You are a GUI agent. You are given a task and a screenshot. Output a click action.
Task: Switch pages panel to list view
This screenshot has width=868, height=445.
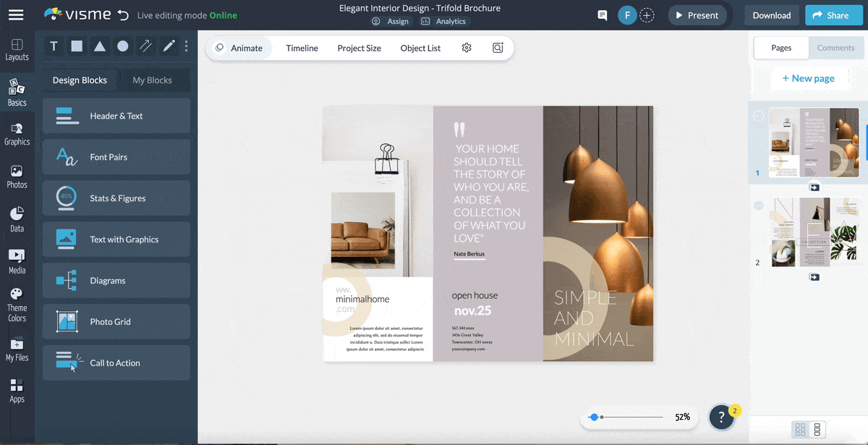[818, 429]
